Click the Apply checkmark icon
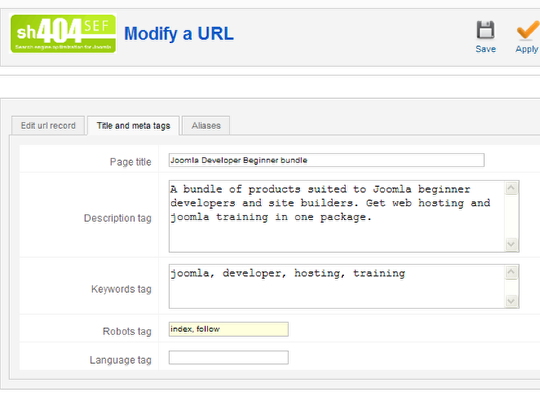The width and height of the screenshot is (540, 410). 528,30
